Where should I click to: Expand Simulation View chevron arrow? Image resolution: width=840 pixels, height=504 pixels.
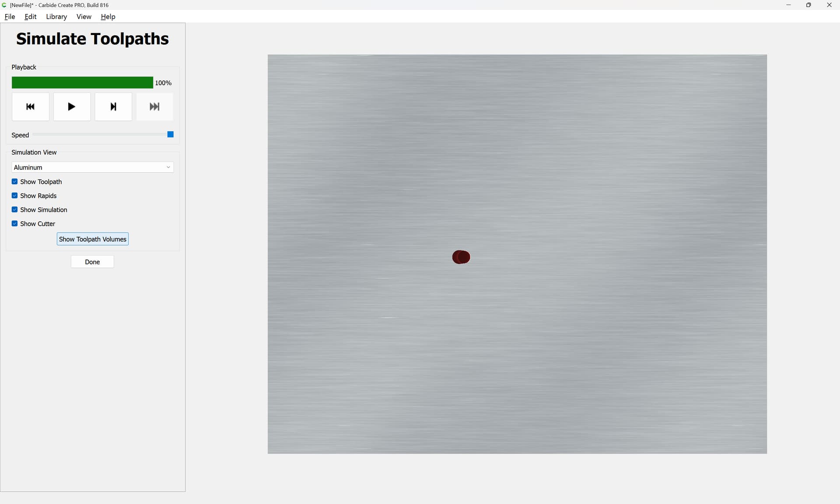[x=168, y=168]
